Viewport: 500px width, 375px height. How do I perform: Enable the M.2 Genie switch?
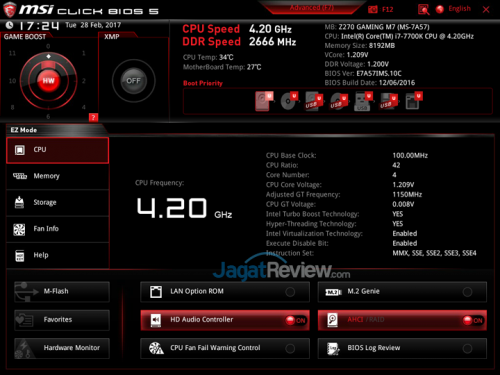pos(467,292)
